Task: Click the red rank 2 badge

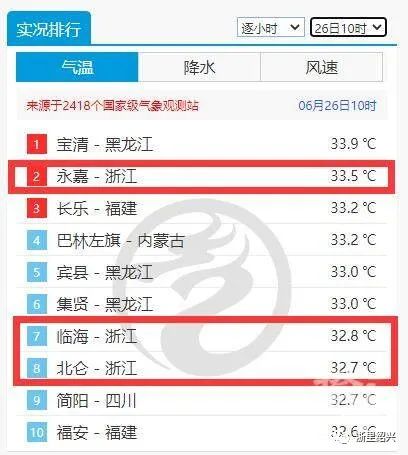Action: click(37, 176)
